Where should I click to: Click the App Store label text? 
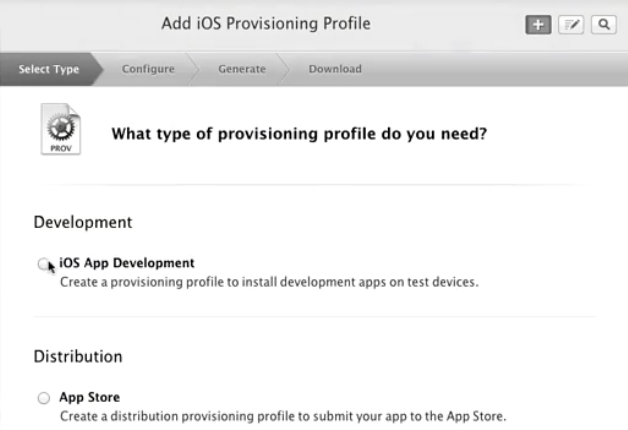click(x=90, y=397)
